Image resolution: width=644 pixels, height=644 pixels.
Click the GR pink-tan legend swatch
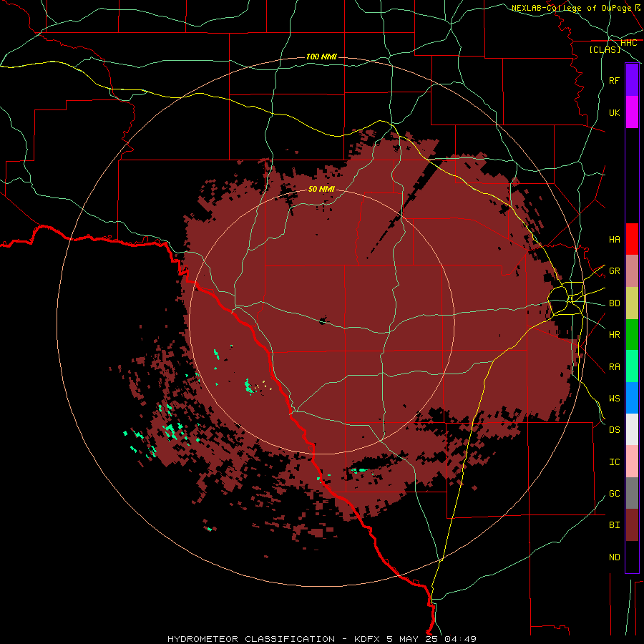pyautogui.click(x=632, y=271)
